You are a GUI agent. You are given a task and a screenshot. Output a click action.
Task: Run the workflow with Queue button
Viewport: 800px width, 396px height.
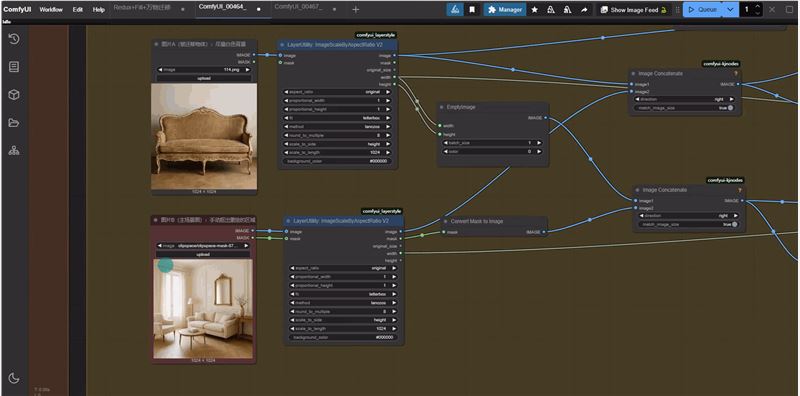[x=702, y=9]
